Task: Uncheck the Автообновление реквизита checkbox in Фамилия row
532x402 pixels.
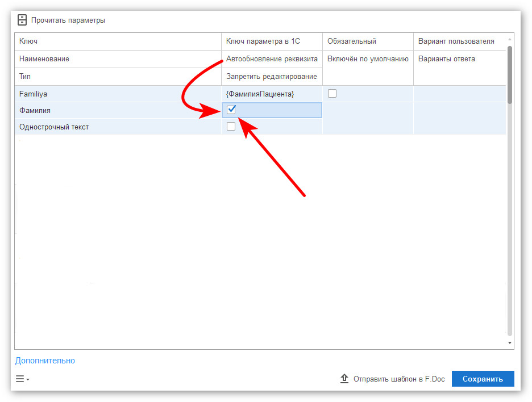Action: point(231,110)
